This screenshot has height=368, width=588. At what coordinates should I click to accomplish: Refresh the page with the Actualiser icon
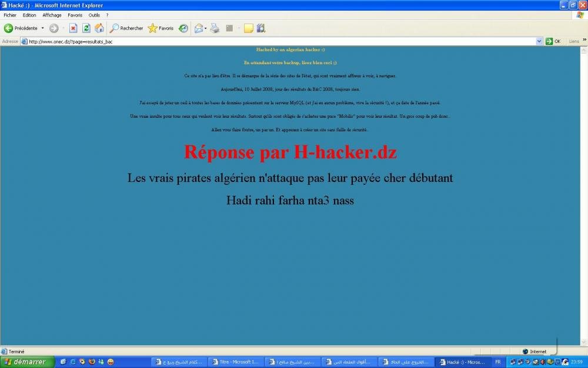[86, 28]
